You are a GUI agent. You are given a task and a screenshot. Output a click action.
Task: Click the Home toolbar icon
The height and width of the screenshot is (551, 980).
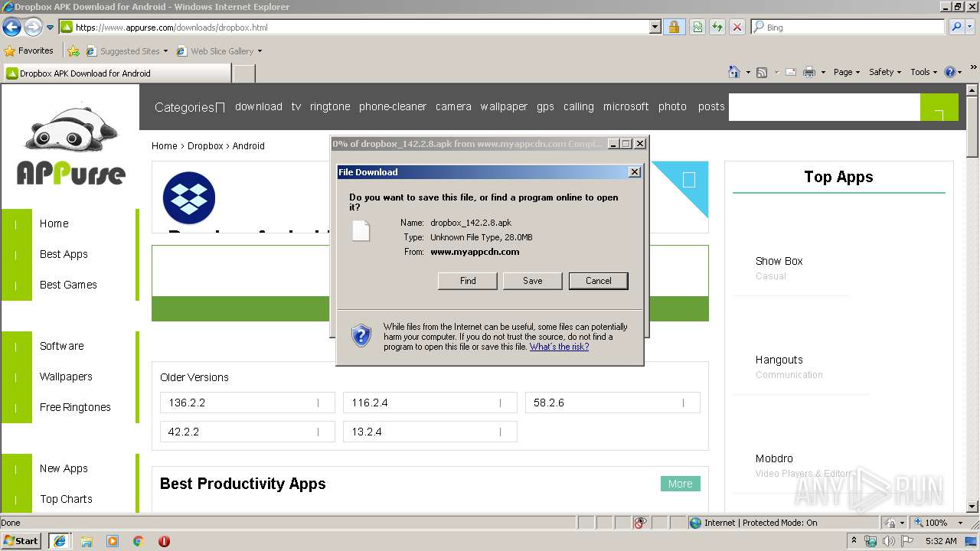tap(733, 72)
